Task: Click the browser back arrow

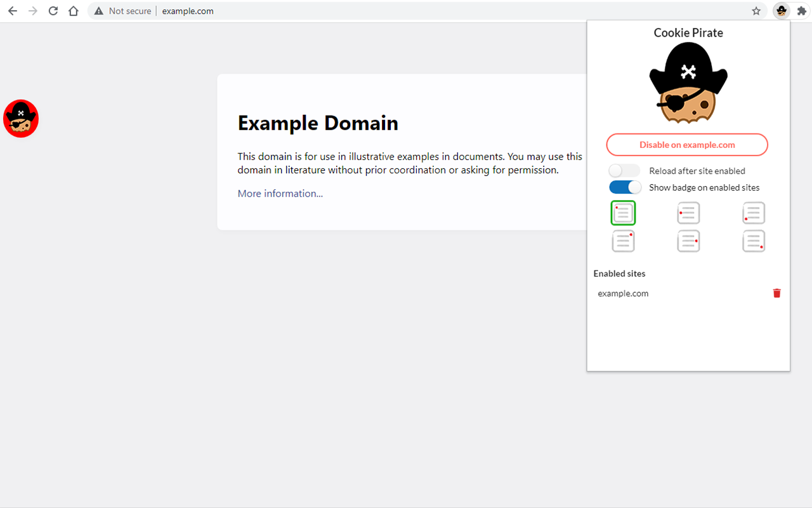Action: point(13,11)
